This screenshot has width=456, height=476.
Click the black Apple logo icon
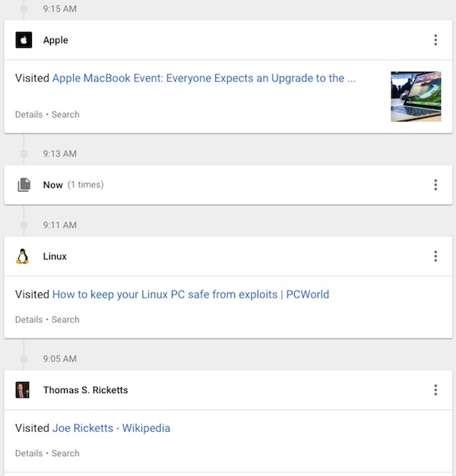[x=24, y=39]
